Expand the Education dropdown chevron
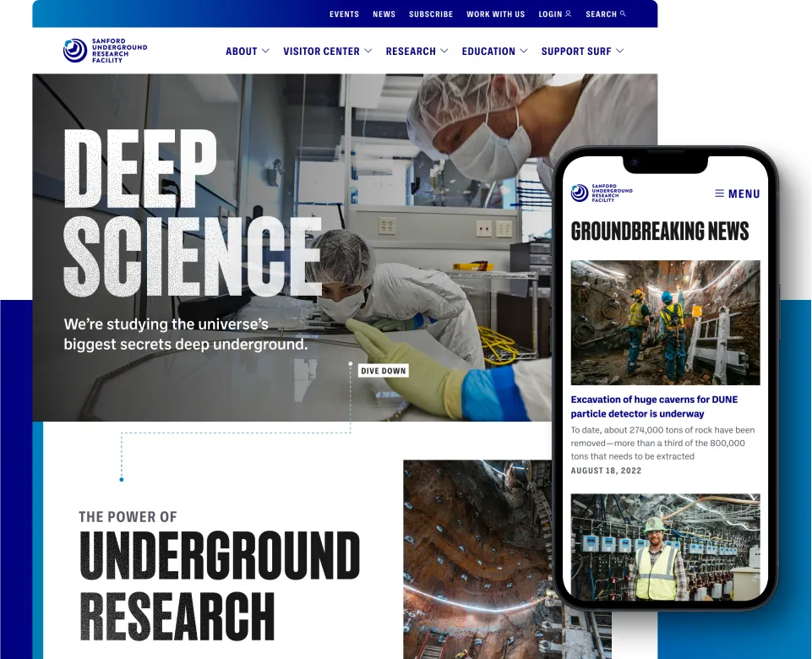The image size is (812, 659). [x=524, y=52]
